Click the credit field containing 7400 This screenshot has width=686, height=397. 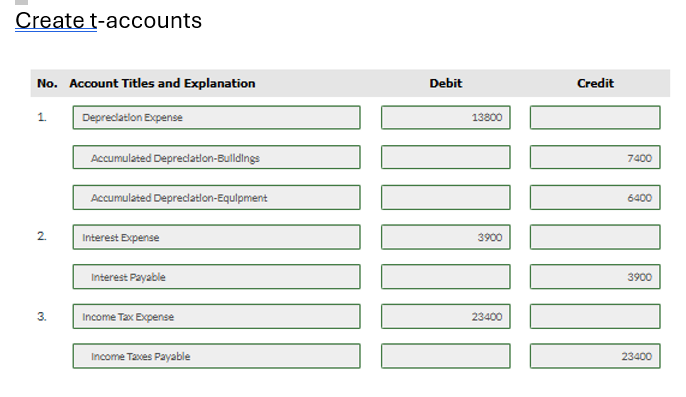click(595, 157)
